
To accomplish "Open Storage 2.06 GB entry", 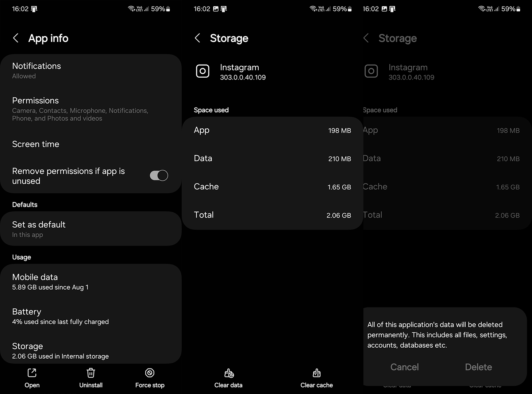I will tap(91, 351).
